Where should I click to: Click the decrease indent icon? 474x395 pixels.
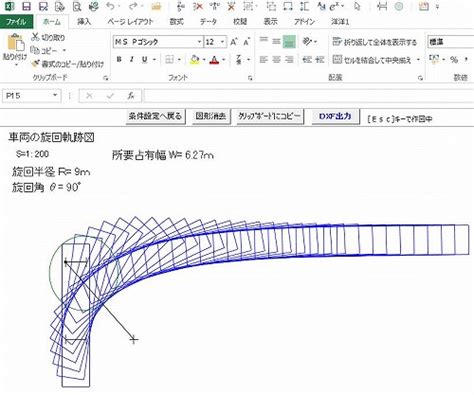coord(307,59)
